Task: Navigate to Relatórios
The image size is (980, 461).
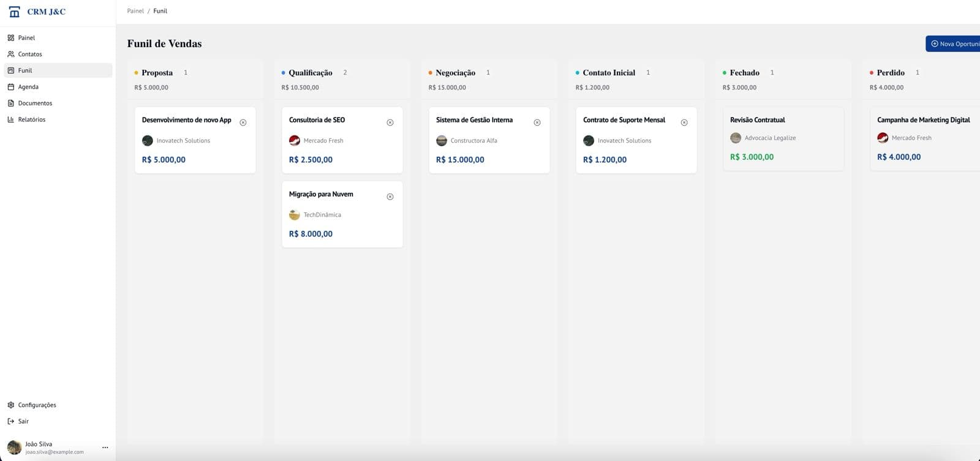Action: coord(32,120)
